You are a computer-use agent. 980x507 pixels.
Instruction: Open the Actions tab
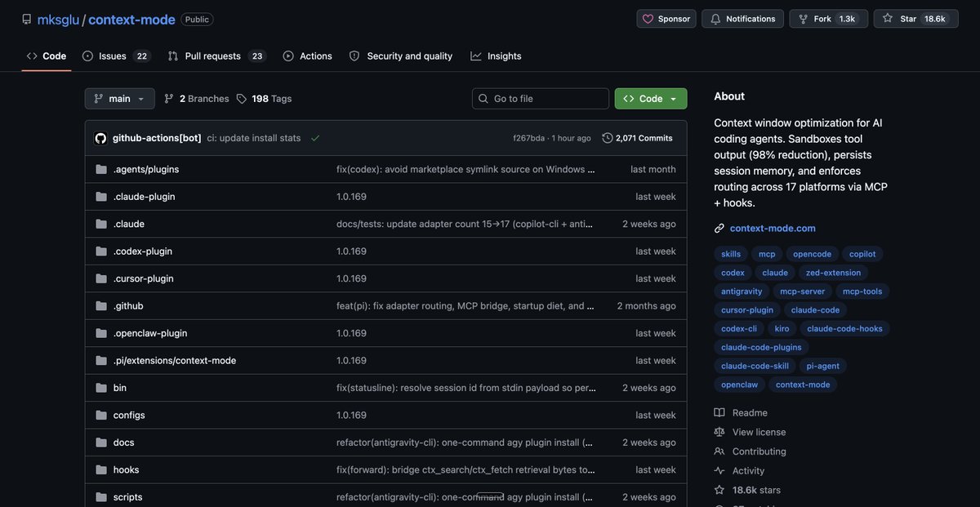click(x=308, y=56)
